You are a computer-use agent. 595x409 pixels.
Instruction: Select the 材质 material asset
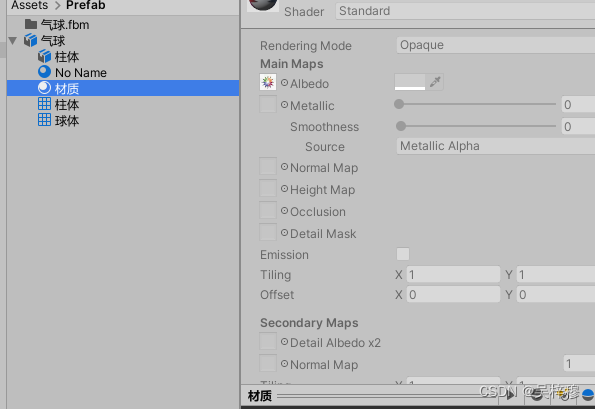pyautogui.click(x=123, y=88)
